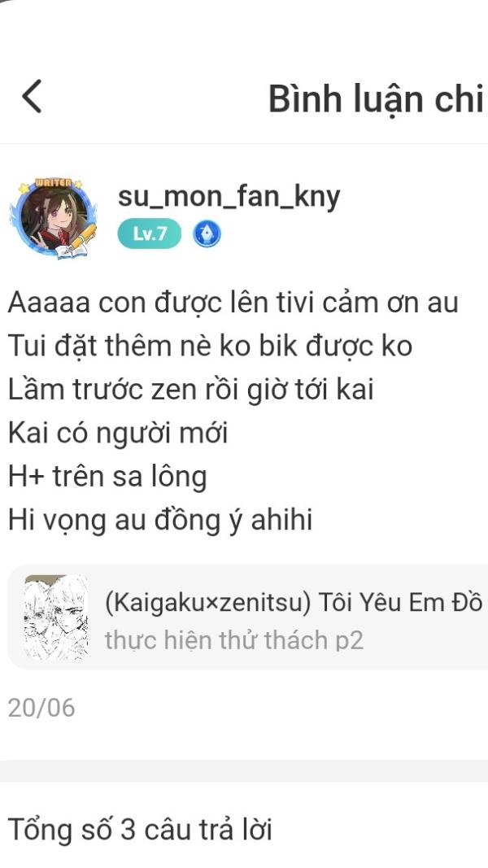Select comment line Kai có người mới
The height and width of the screenshot is (868, 488).
[118, 433]
